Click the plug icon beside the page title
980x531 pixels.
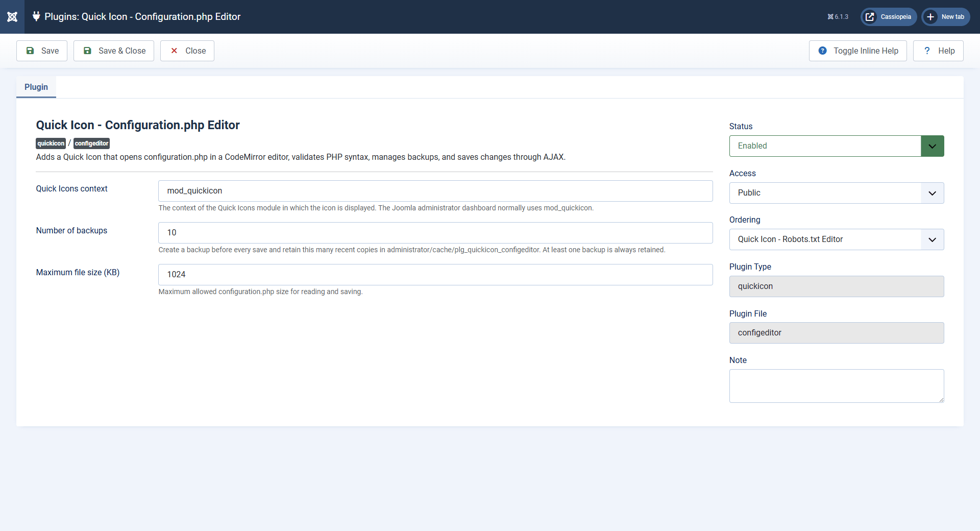(36, 16)
